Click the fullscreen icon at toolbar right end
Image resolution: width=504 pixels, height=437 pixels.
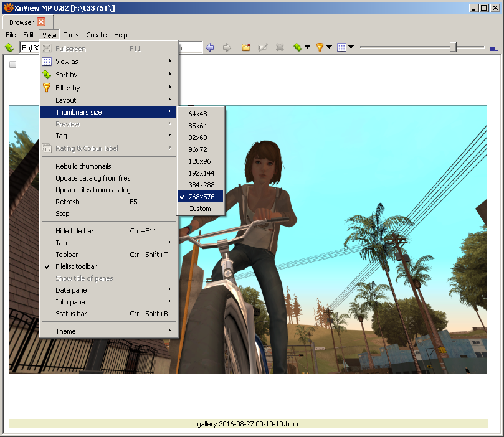[493, 48]
